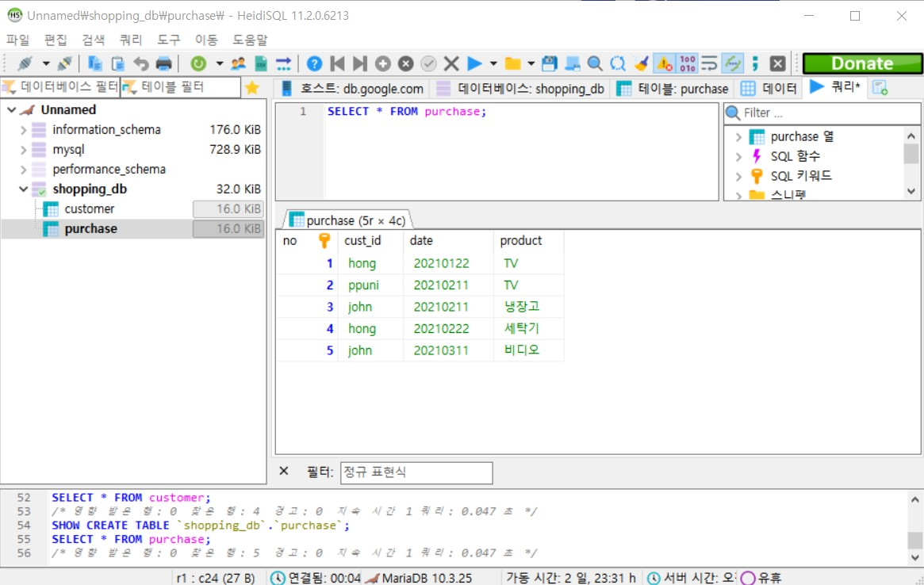Open the session manager connect icon
Screen dimensions: 924x585
click(x=25, y=63)
